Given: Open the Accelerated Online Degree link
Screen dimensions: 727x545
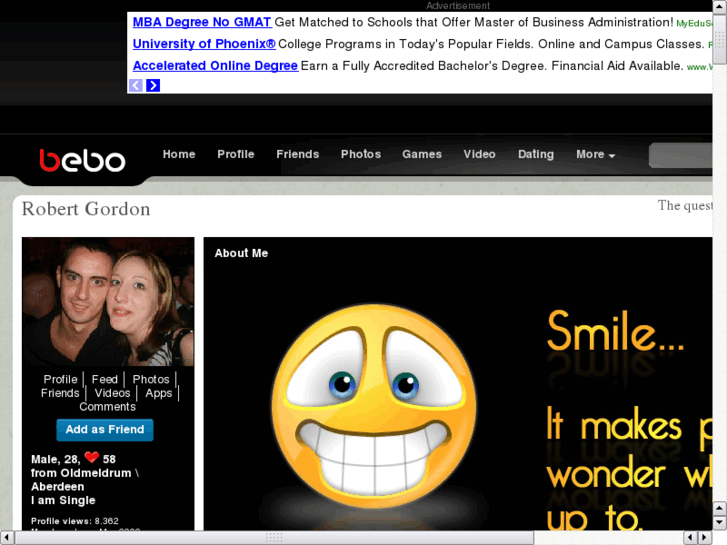Looking at the screenshot, I should tap(215, 66).
